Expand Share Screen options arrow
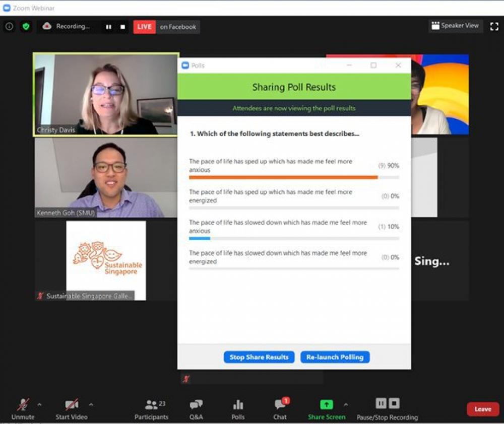 pyautogui.click(x=346, y=405)
